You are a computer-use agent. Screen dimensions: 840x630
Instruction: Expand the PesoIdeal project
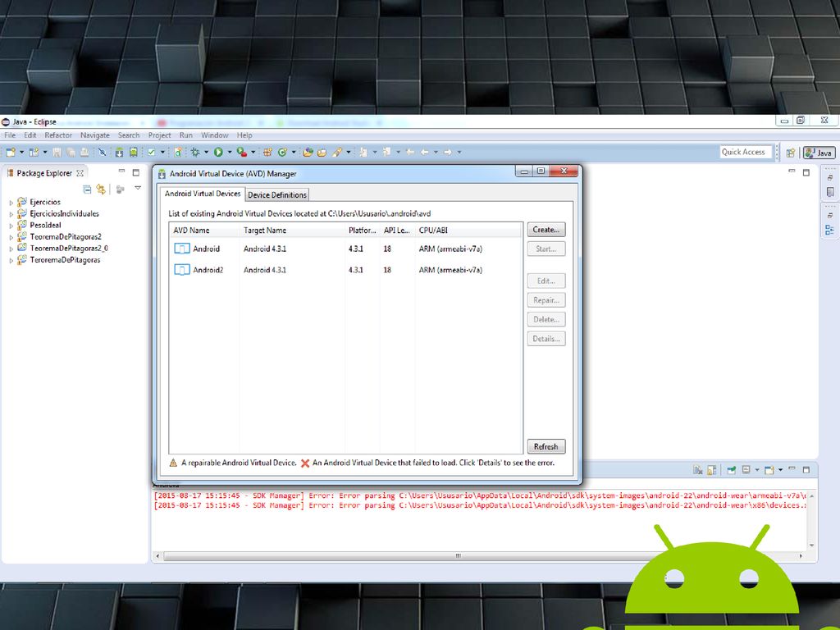coord(11,226)
